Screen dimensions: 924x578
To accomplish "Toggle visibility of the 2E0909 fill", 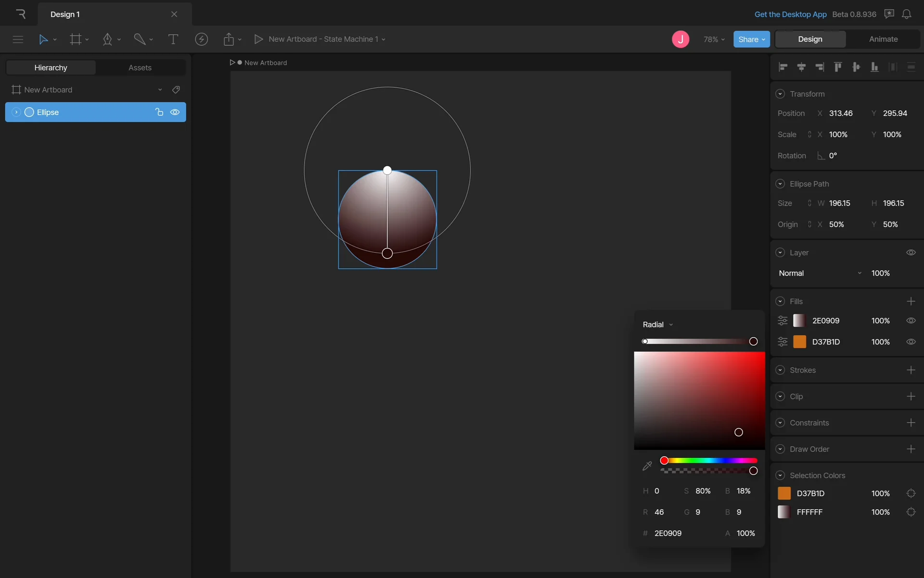I will click(x=911, y=321).
